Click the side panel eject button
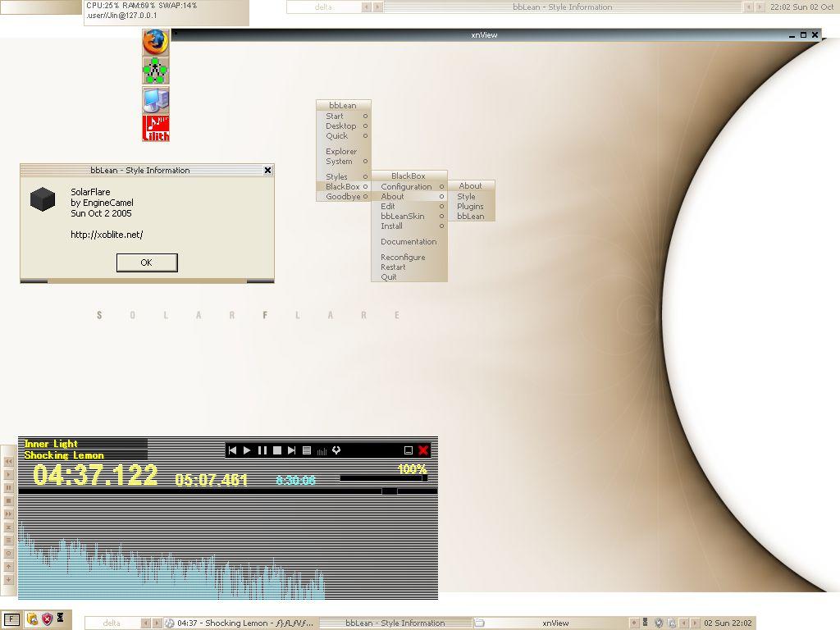 pyautogui.click(x=8, y=527)
